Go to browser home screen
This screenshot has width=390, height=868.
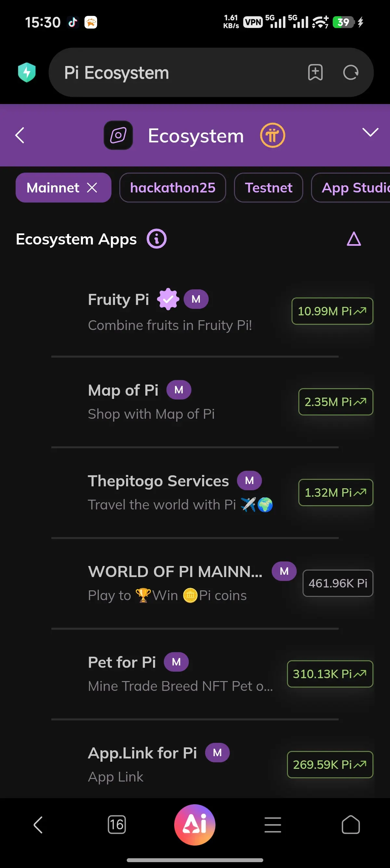pyautogui.click(x=351, y=824)
